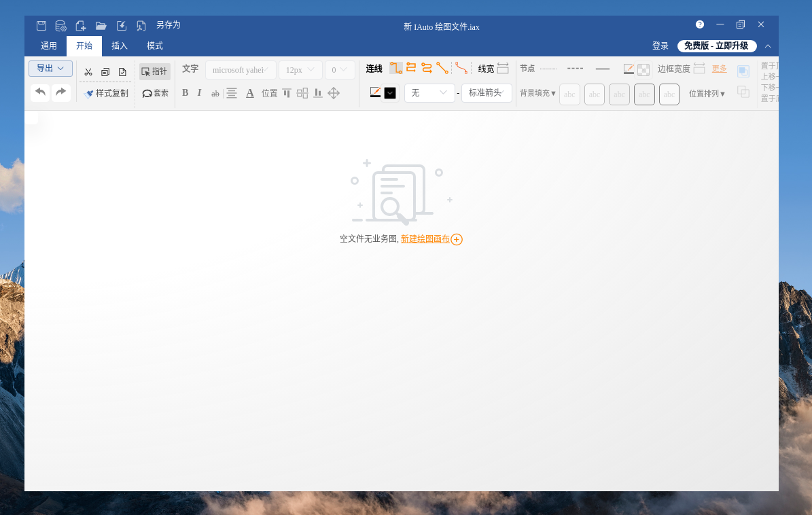Open the 导出 export dropdown
812x515 pixels.
click(x=50, y=69)
